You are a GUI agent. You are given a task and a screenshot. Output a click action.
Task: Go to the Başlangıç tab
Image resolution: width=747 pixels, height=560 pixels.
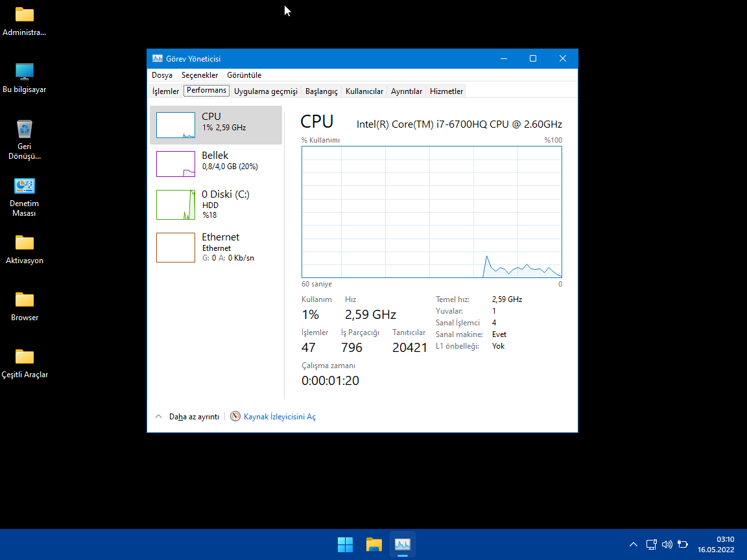point(321,91)
